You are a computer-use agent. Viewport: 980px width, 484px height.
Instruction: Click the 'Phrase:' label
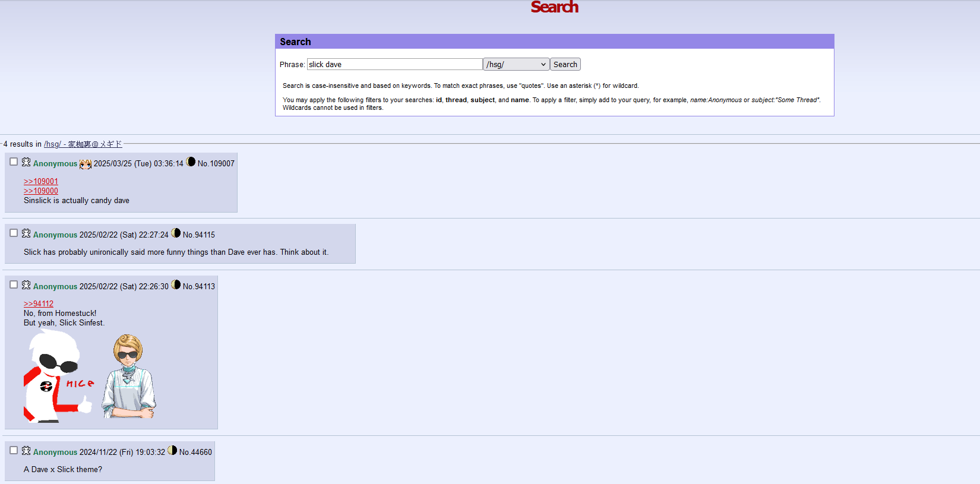[292, 64]
